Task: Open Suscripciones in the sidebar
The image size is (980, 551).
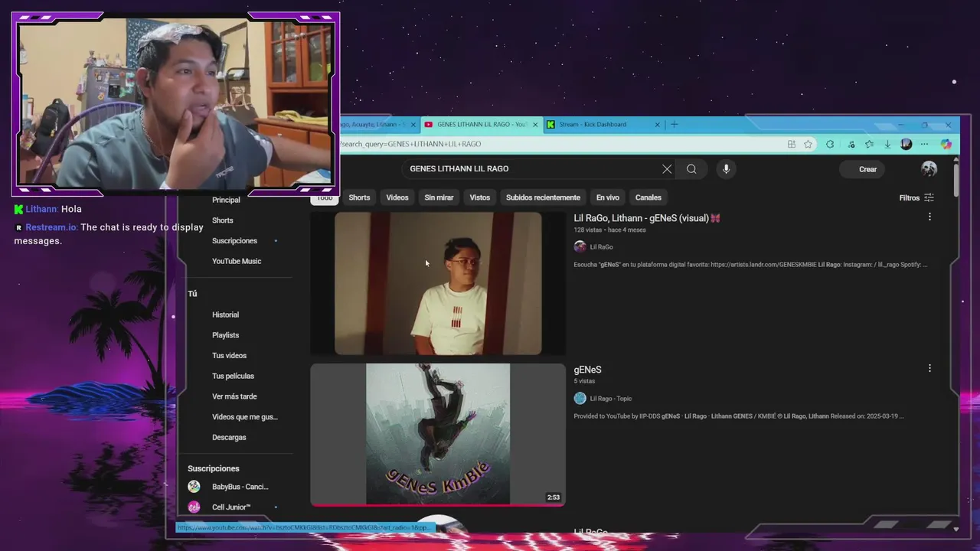Action: (x=237, y=241)
